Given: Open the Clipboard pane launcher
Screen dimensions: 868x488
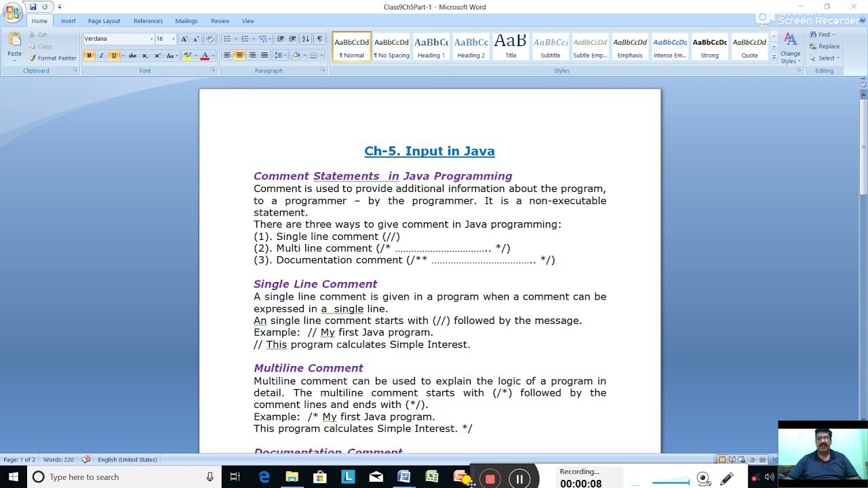Looking at the screenshot, I should click(x=75, y=70).
